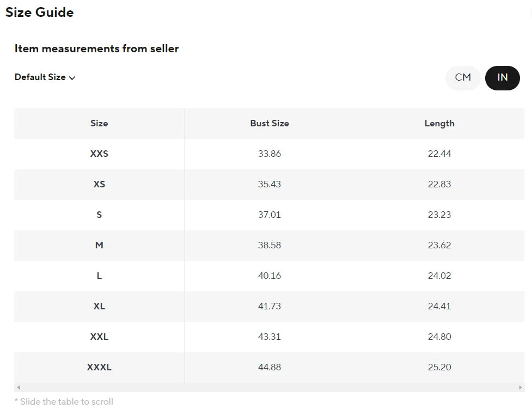Click the 43.31 bust size cell
532x415 pixels.
270,337
